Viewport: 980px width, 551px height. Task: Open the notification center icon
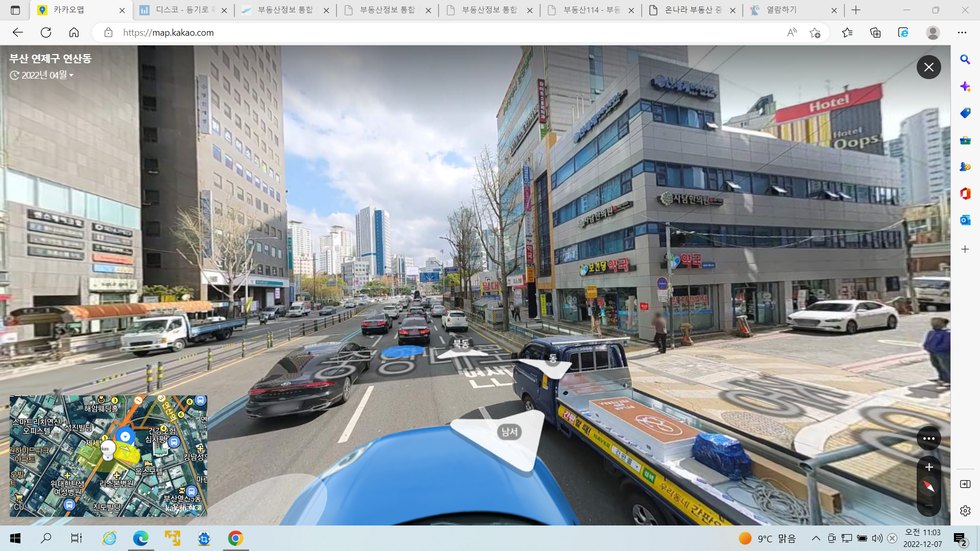[960, 538]
